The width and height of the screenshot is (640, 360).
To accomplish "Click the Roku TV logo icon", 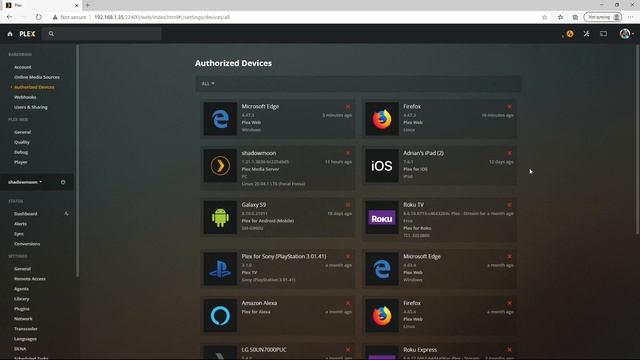I will coord(382,218).
